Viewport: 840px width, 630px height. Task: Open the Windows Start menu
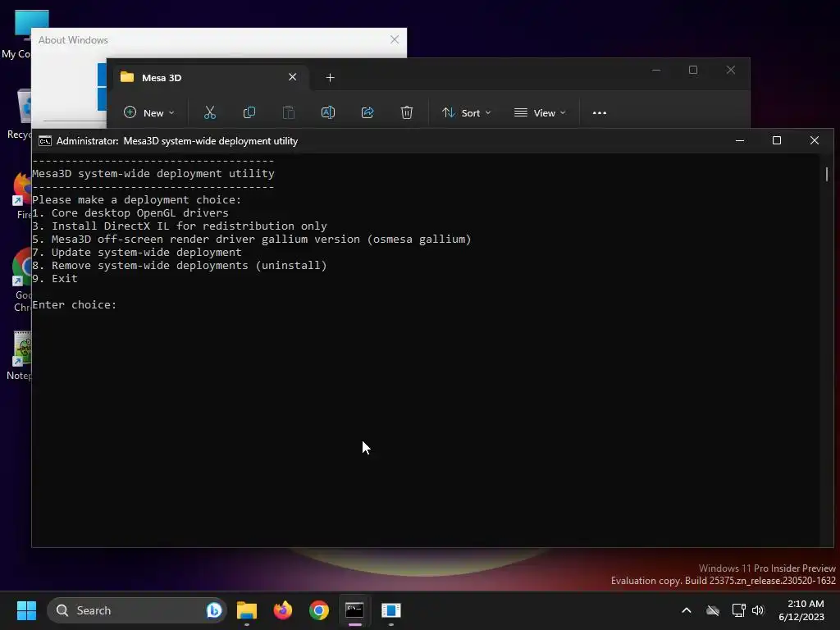pos(26,610)
